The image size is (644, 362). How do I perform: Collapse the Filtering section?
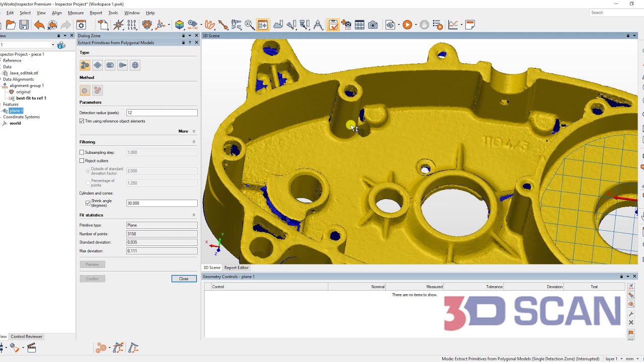(x=194, y=142)
